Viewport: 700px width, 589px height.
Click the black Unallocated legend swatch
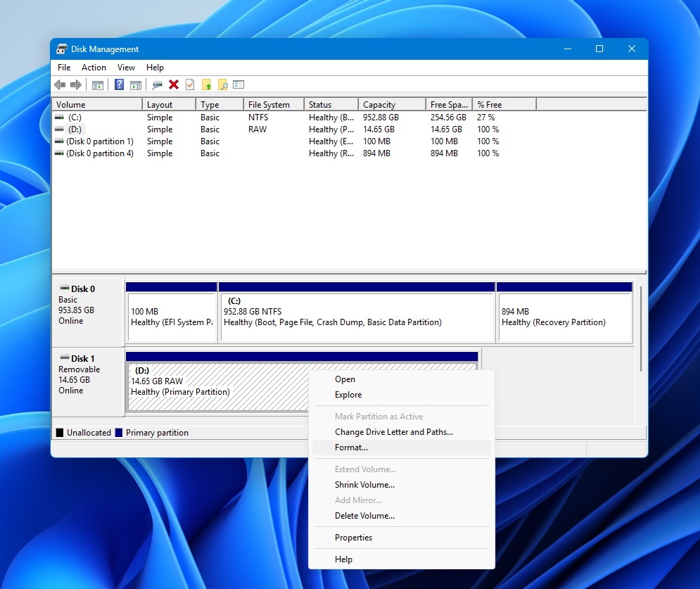click(x=60, y=433)
